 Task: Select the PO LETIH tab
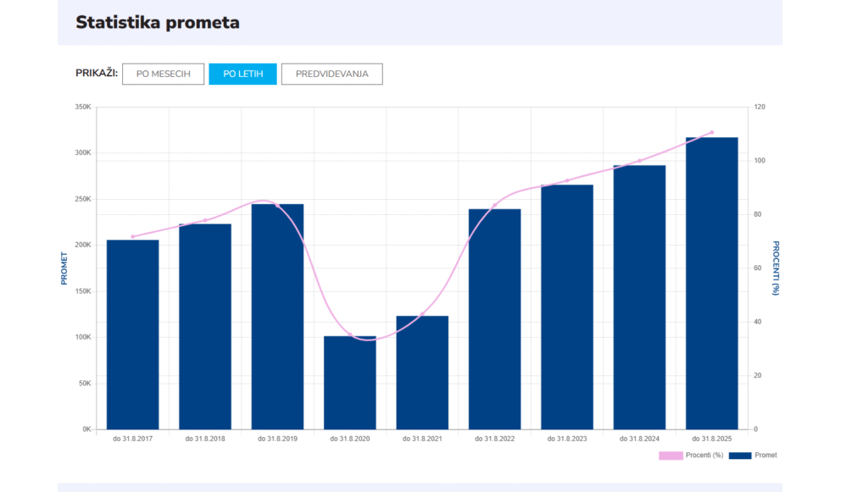pyautogui.click(x=242, y=75)
